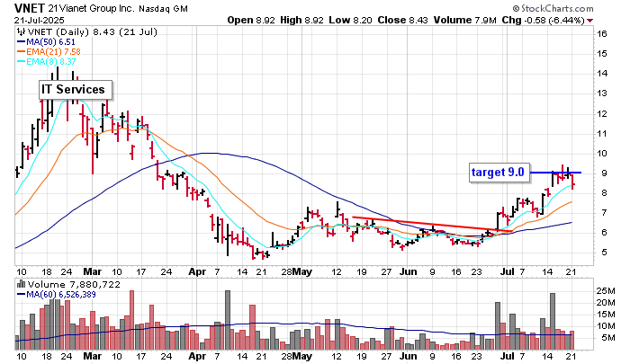Viewport: 630px width, 364px height.
Task: Click the tall gray volume bar in mid-July
Action: [553, 322]
